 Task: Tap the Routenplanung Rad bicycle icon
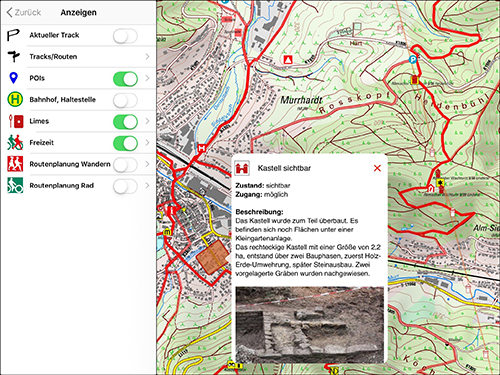(x=15, y=185)
